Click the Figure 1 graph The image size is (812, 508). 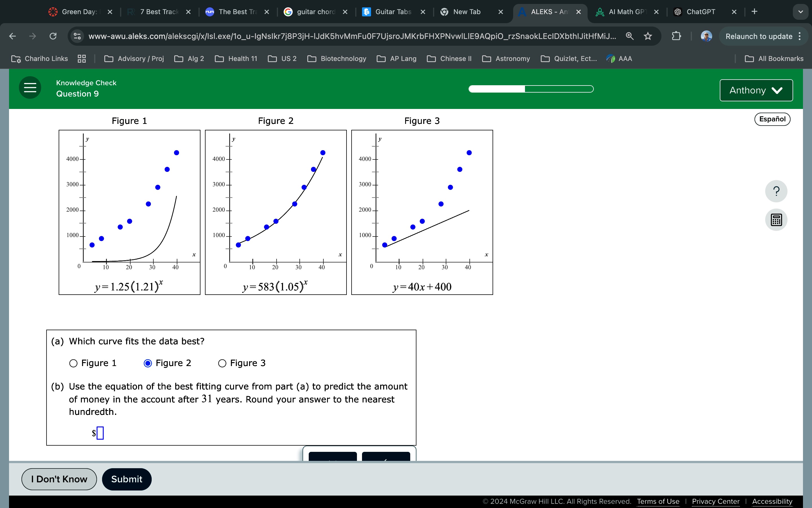[129, 212]
